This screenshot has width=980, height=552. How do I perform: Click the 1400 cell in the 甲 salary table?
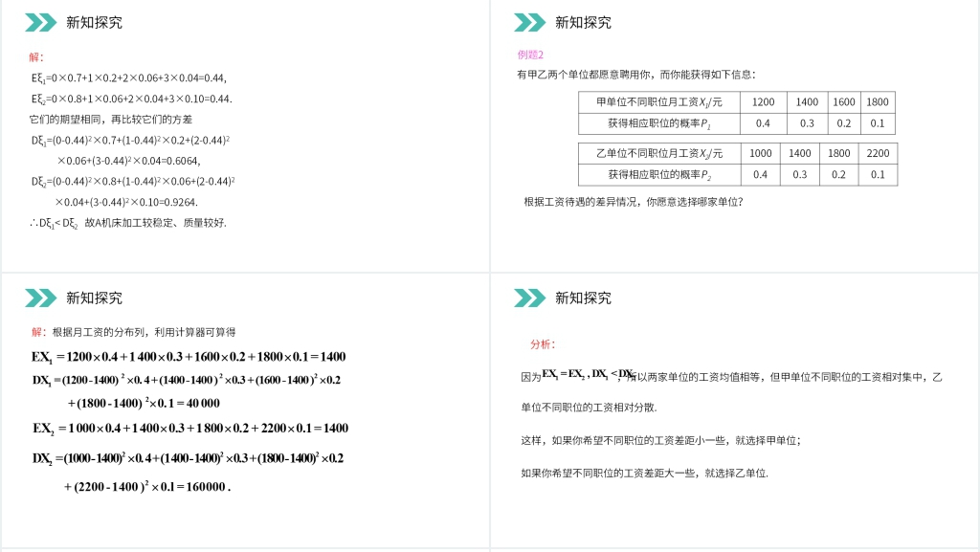pyautogui.click(x=807, y=102)
